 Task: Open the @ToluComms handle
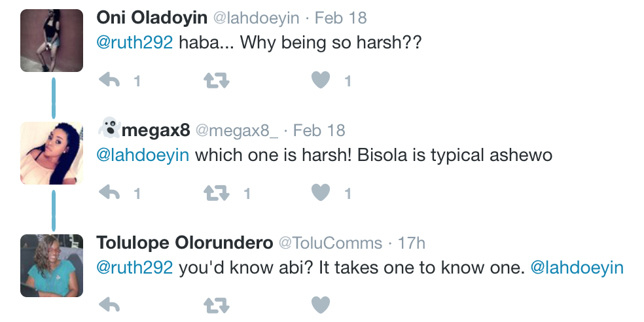coord(331,243)
